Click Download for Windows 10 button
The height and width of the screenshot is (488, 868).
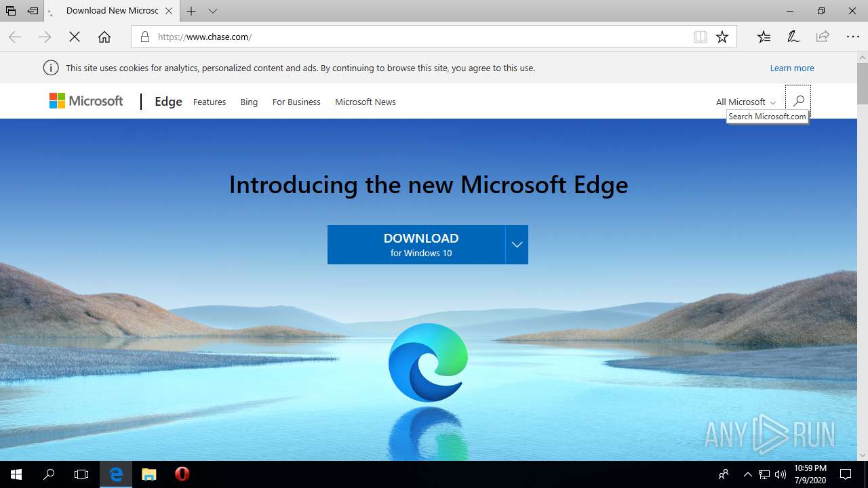coord(416,245)
